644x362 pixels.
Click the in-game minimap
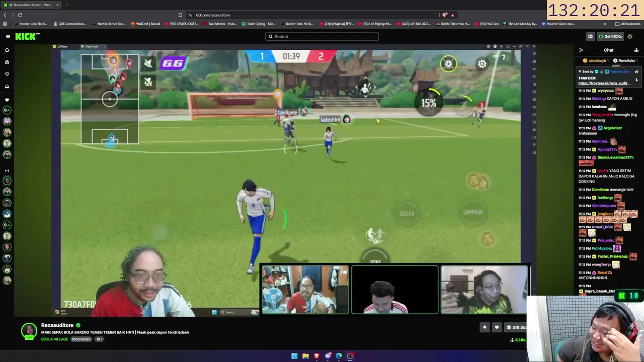[x=110, y=99]
